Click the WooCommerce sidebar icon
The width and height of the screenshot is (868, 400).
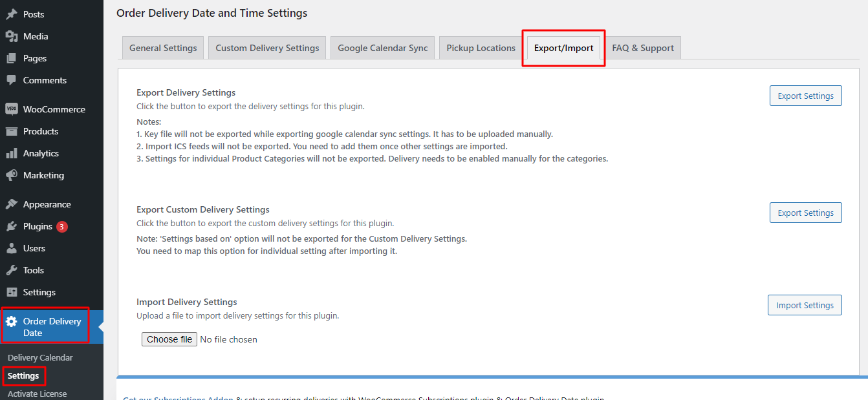[x=14, y=109]
